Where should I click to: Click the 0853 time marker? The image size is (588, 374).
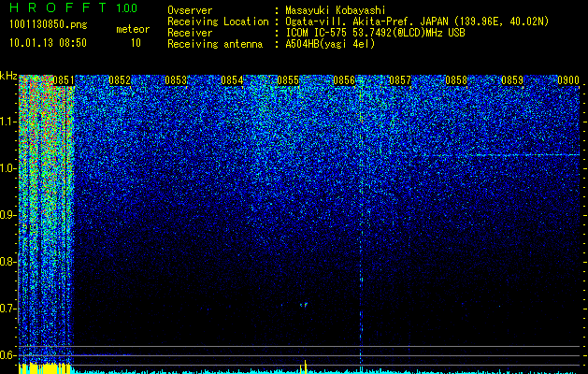(x=176, y=80)
